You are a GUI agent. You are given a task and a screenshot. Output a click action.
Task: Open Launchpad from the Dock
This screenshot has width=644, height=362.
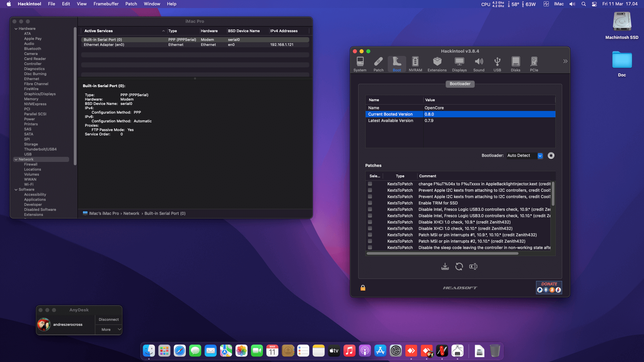(164, 351)
